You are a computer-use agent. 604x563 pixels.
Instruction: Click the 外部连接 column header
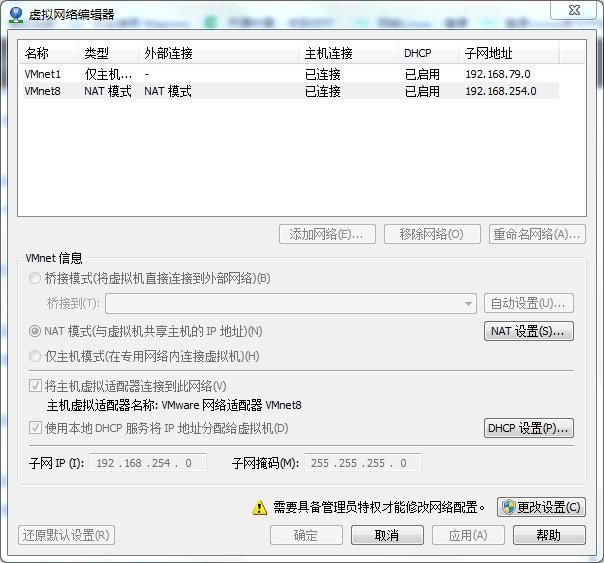[218, 53]
